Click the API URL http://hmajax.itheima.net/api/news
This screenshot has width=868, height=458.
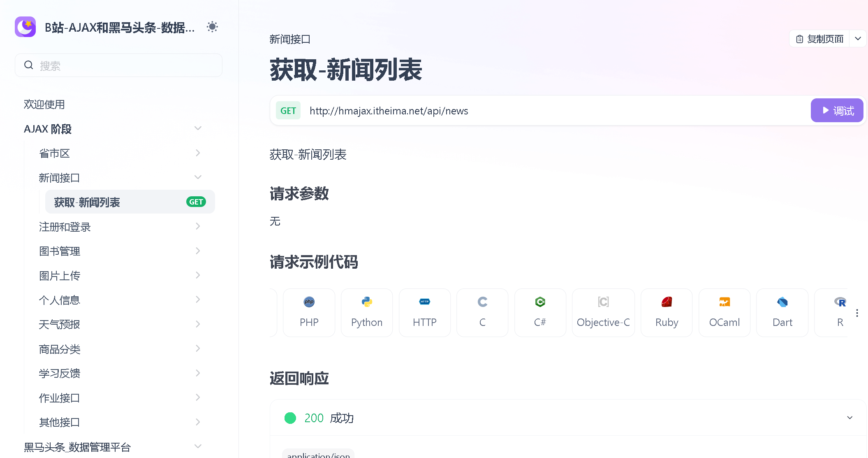pos(389,111)
